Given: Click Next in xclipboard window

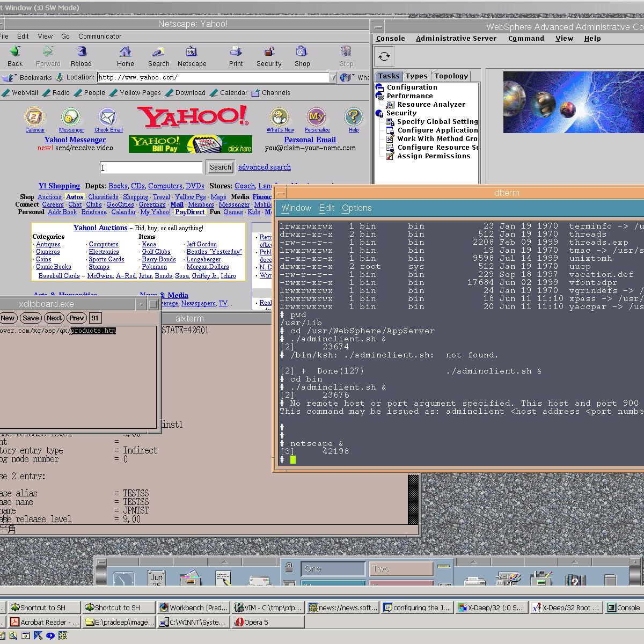Looking at the screenshot, I should point(54,318).
